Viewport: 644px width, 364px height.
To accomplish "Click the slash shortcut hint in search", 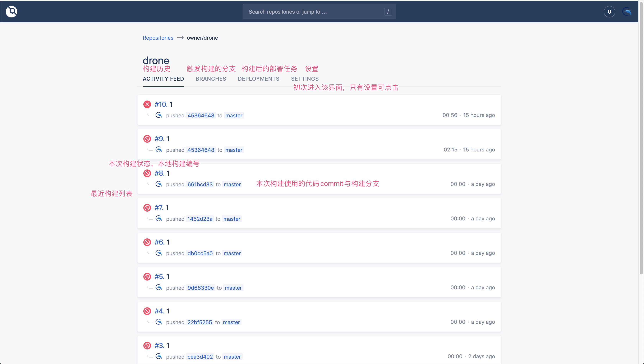I will (388, 12).
